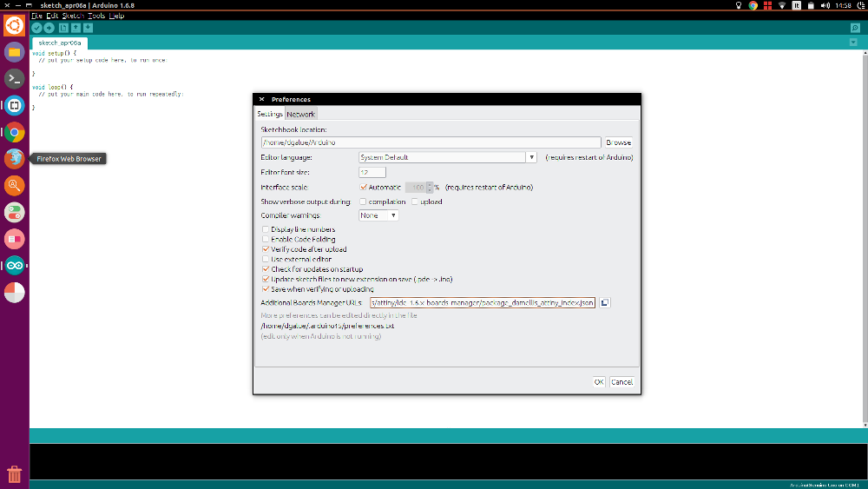Click the New sketch icon in toolbar
This screenshot has height=489, width=868.
tap(63, 28)
